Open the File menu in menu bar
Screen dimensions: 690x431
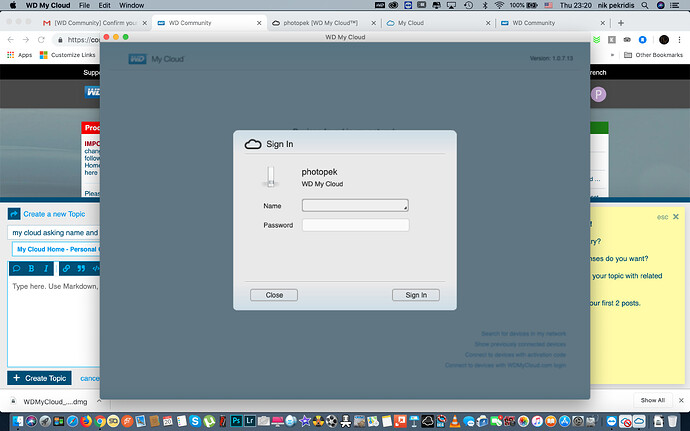coord(84,5)
